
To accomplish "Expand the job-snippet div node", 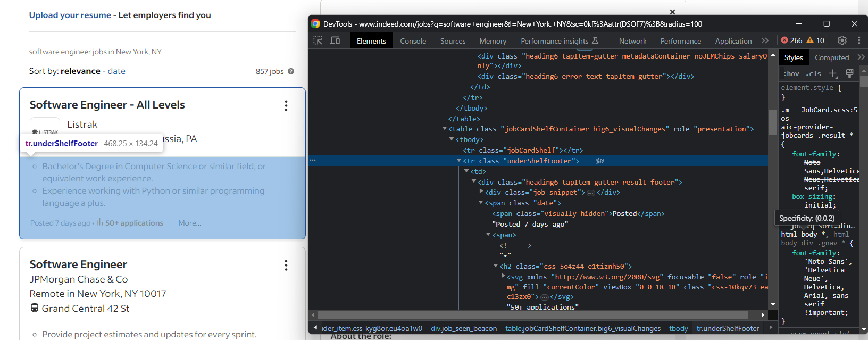I will click(x=481, y=192).
